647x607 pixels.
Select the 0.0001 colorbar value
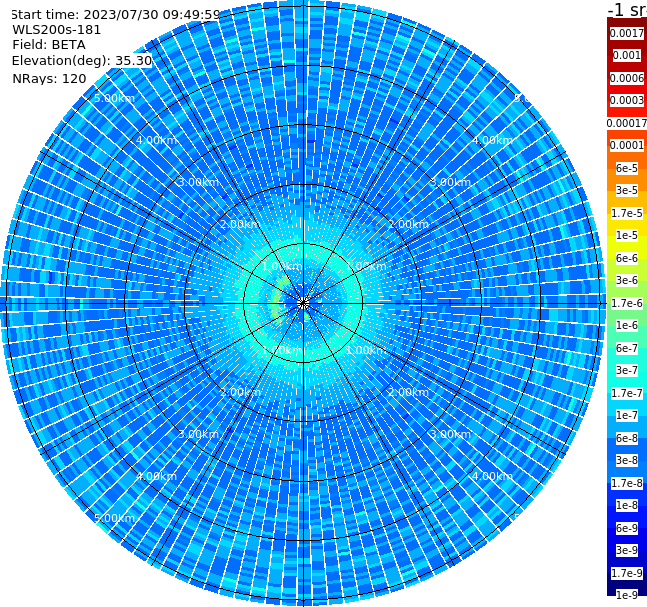point(627,145)
